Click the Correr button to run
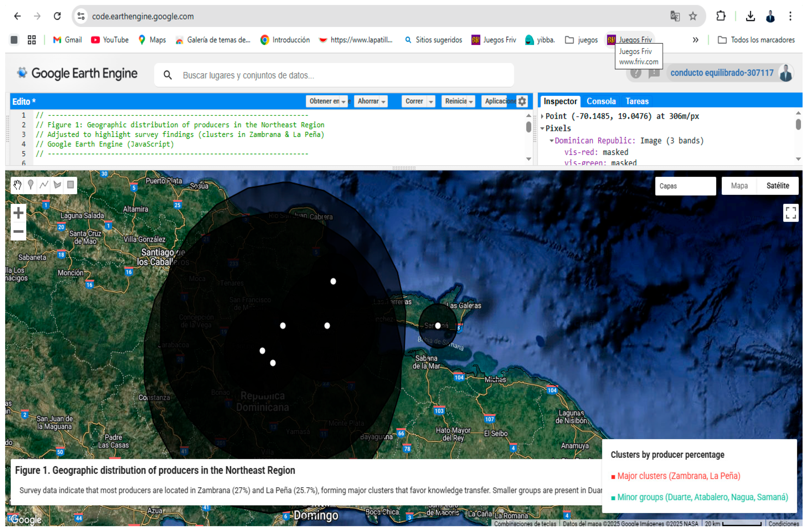Image resolution: width=810 pixels, height=532 pixels. (x=414, y=101)
